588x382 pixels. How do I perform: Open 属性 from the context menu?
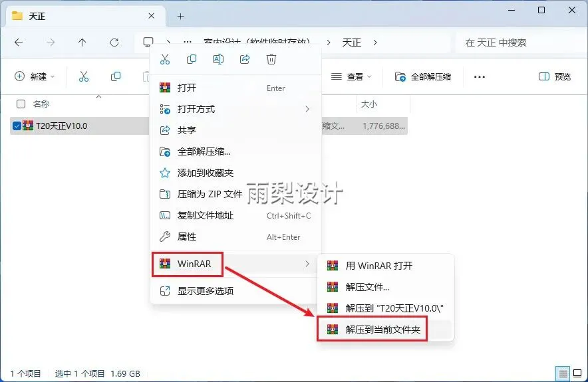point(235,237)
